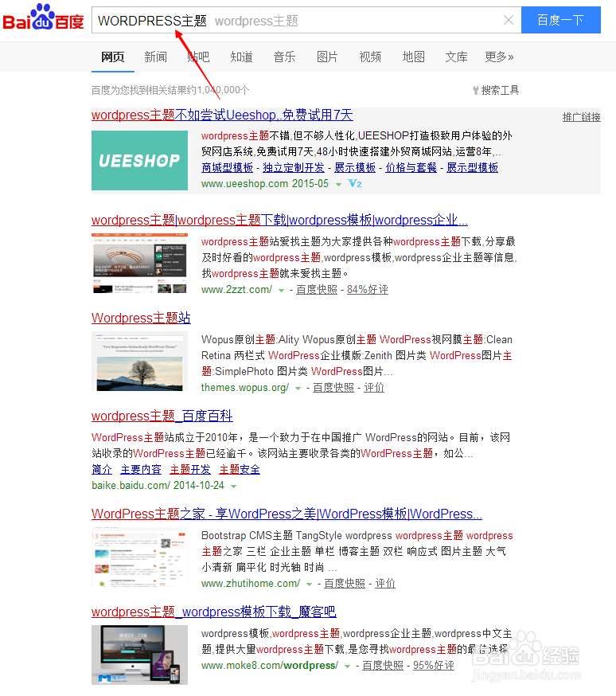Screen dimensions: 616x696
Task: Click 评价 for www.zhutihome.com
Action: pos(385,583)
